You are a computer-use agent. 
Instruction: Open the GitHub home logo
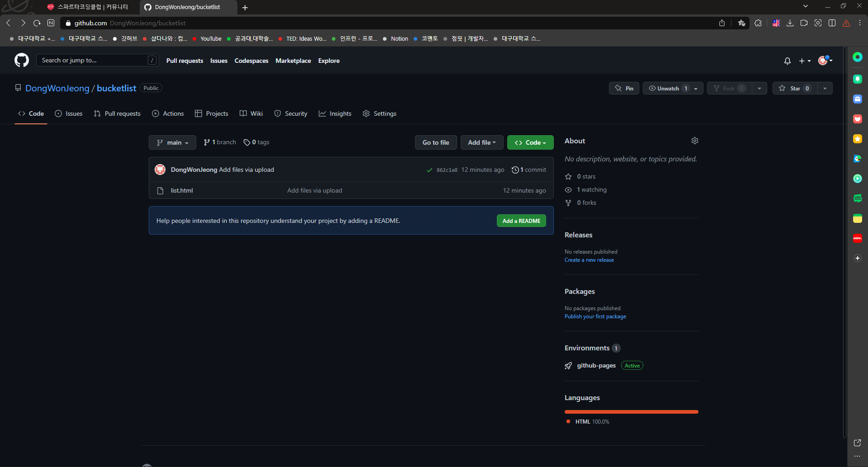[22, 60]
